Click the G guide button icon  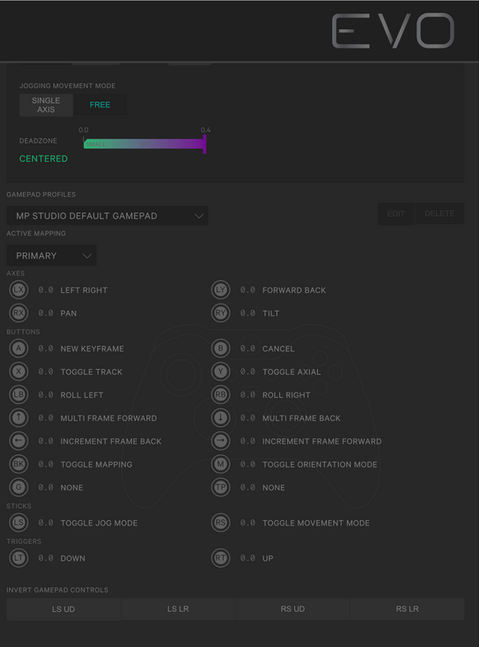19,487
